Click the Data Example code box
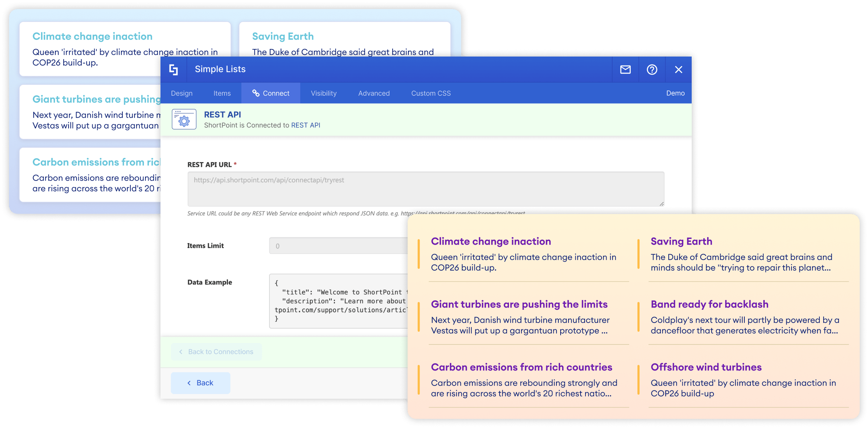868x427 pixels. (338, 301)
